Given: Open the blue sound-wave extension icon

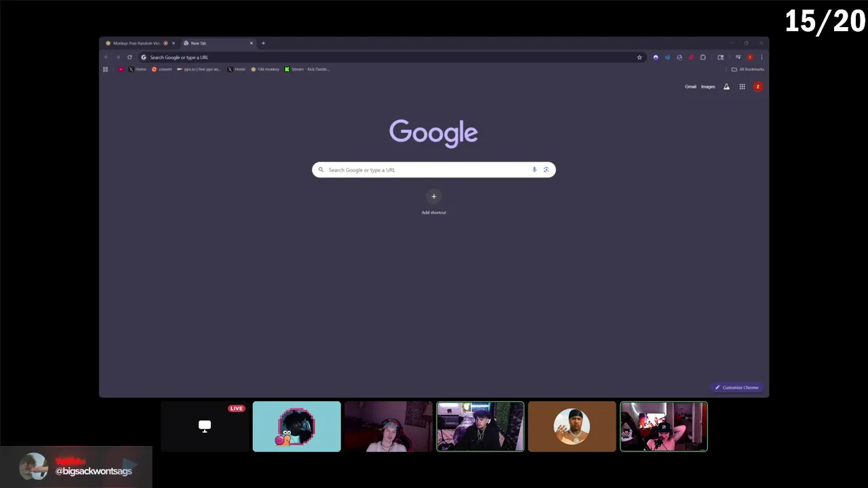Looking at the screenshot, I should tap(667, 57).
